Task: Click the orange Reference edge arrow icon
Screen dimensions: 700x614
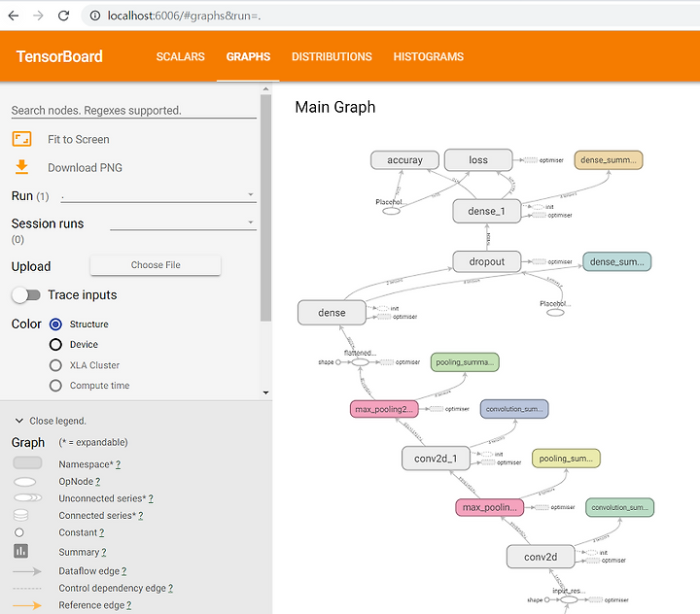Action: click(27, 605)
